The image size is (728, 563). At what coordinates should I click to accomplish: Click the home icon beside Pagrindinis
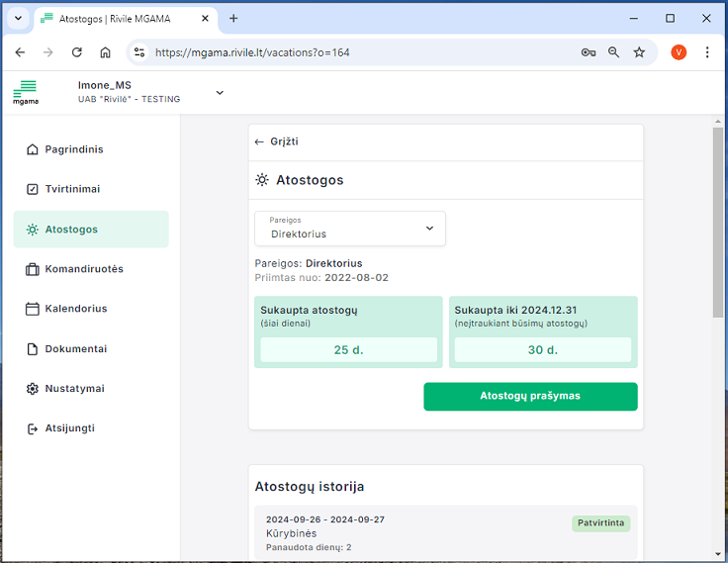pos(33,149)
